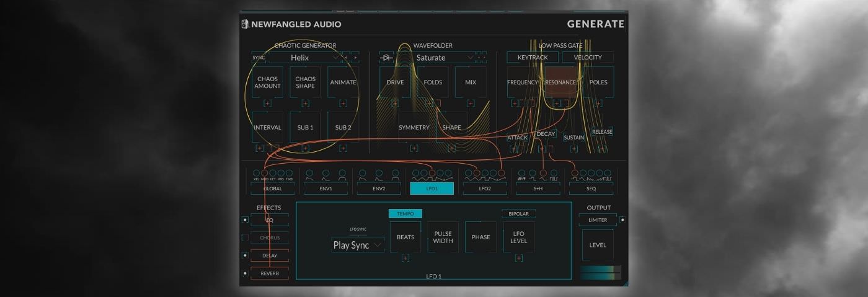Image resolution: width=868 pixels, height=297 pixels.
Task: Enable the BIPOLAR toggle for LFO 1
Action: click(519, 213)
